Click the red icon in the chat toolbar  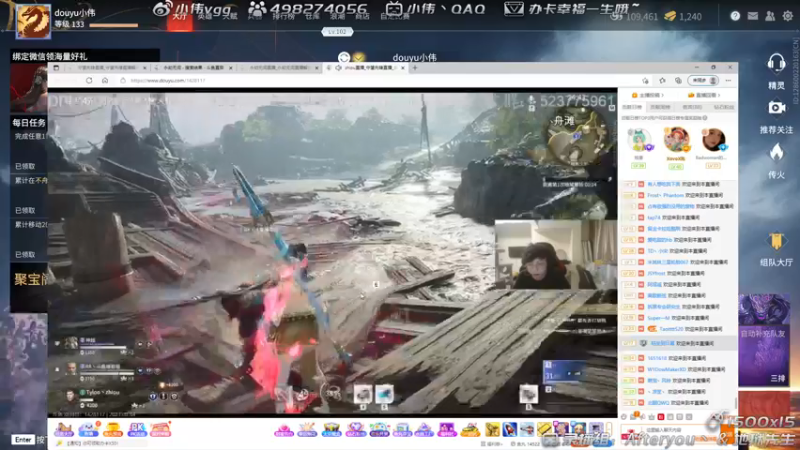[x=661, y=417]
